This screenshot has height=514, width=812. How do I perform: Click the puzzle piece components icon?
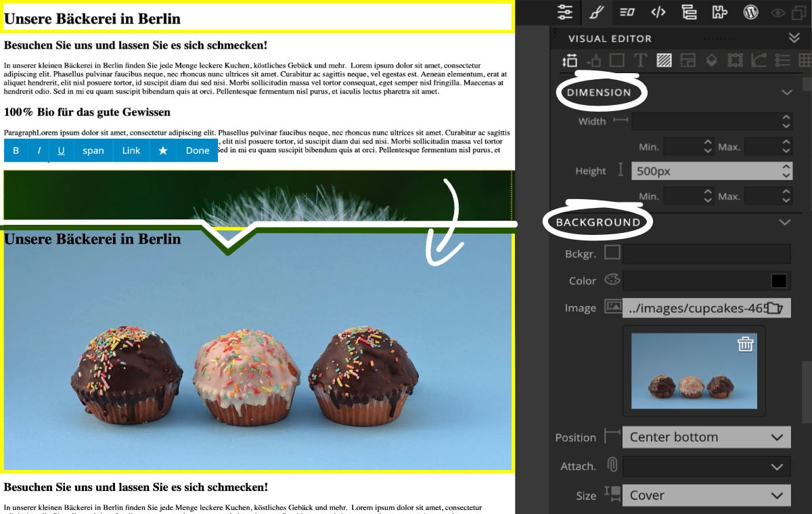pyautogui.click(x=719, y=12)
